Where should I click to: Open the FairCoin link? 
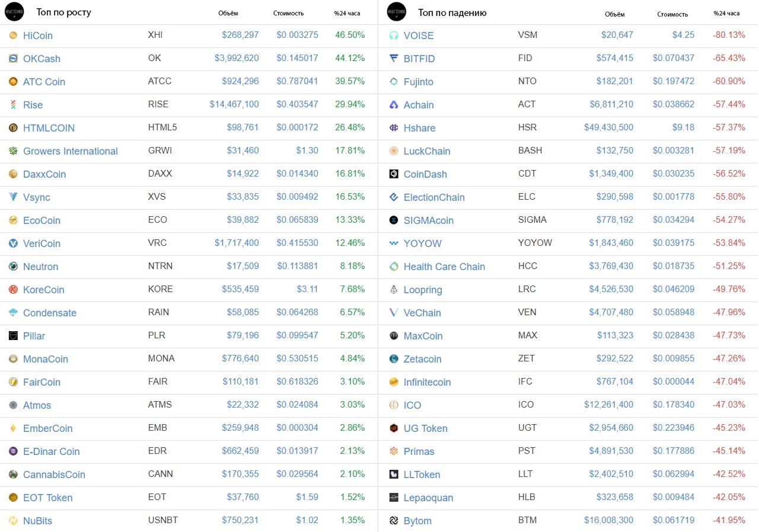click(x=42, y=382)
